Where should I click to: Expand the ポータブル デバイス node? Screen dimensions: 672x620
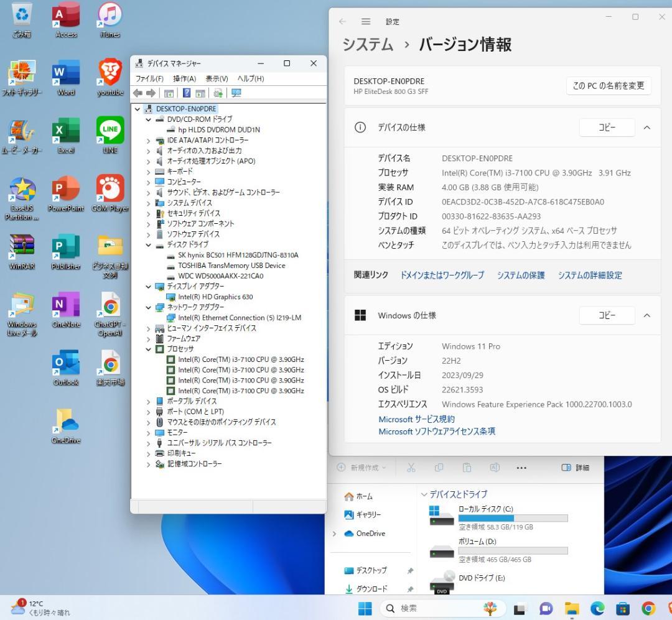148,400
